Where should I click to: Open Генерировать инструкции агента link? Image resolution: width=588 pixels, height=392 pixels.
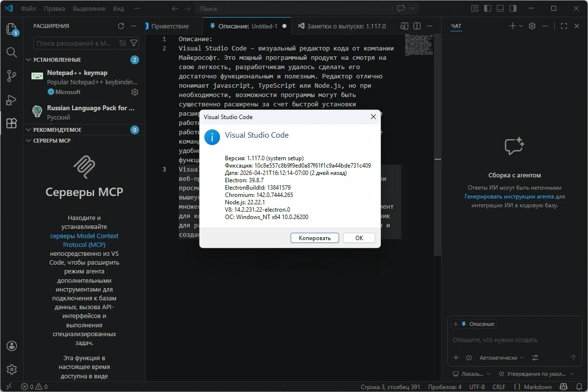point(509,196)
